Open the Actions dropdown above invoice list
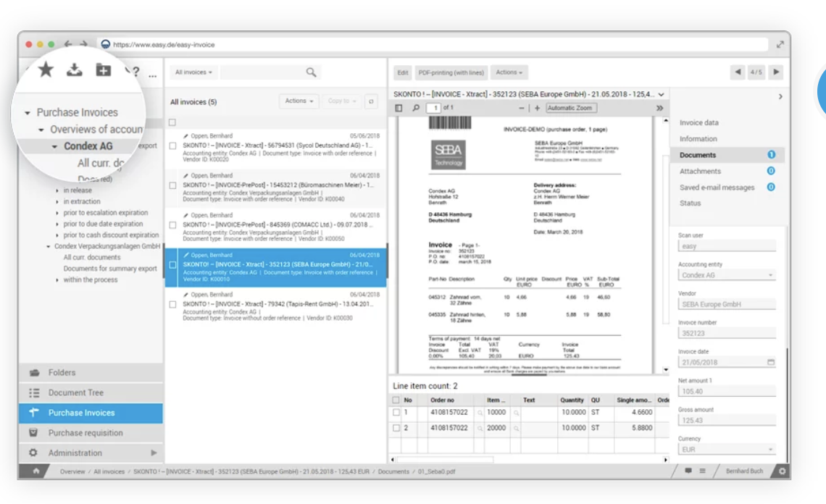The width and height of the screenshot is (826, 504). [300, 102]
